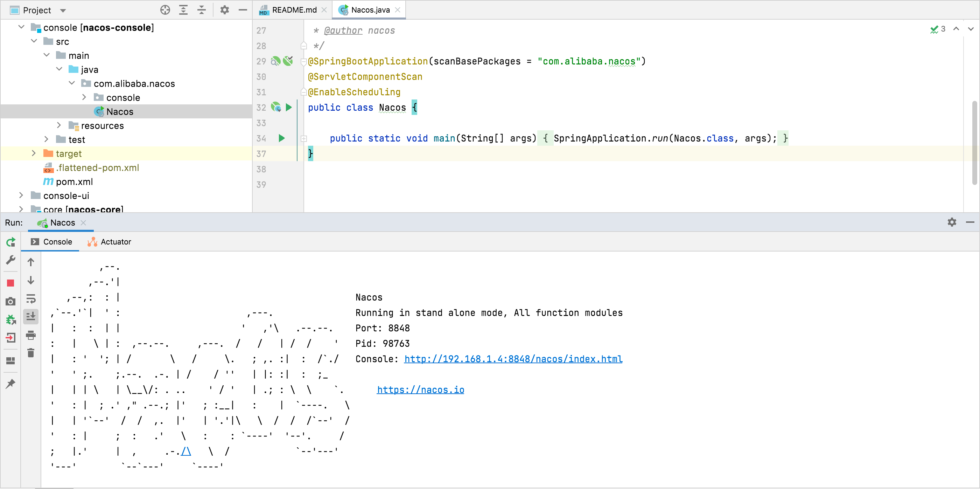Click run gutter icon beside main method
The width and height of the screenshot is (980, 489).
(281, 138)
